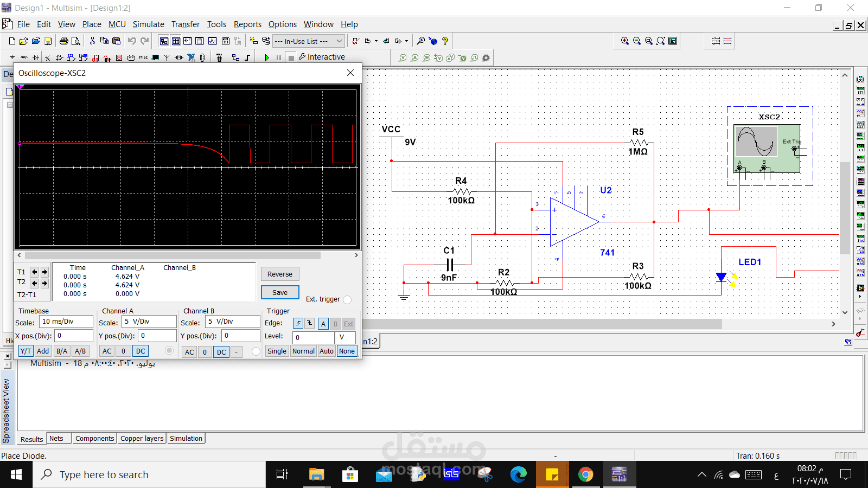Image resolution: width=868 pixels, height=488 pixels.
Task: Open the Simulate menu
Action: click(148, 24)
